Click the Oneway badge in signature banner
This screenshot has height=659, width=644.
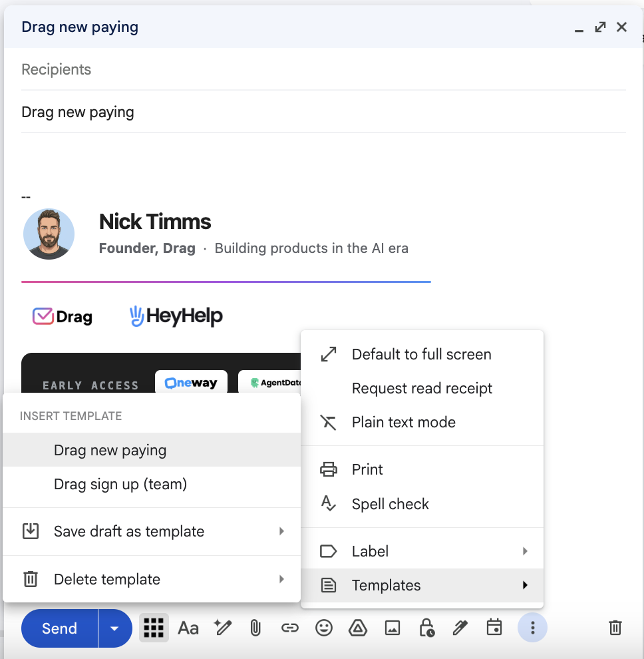191,382
